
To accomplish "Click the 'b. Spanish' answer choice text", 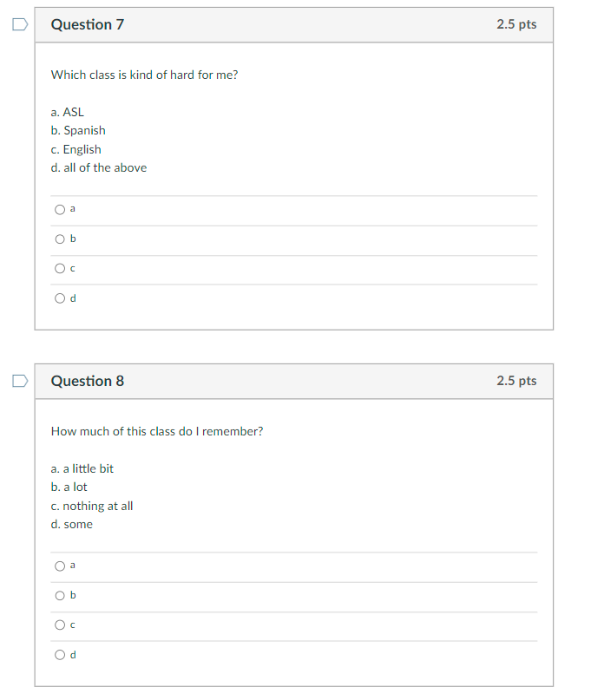I will coord(78,130).
